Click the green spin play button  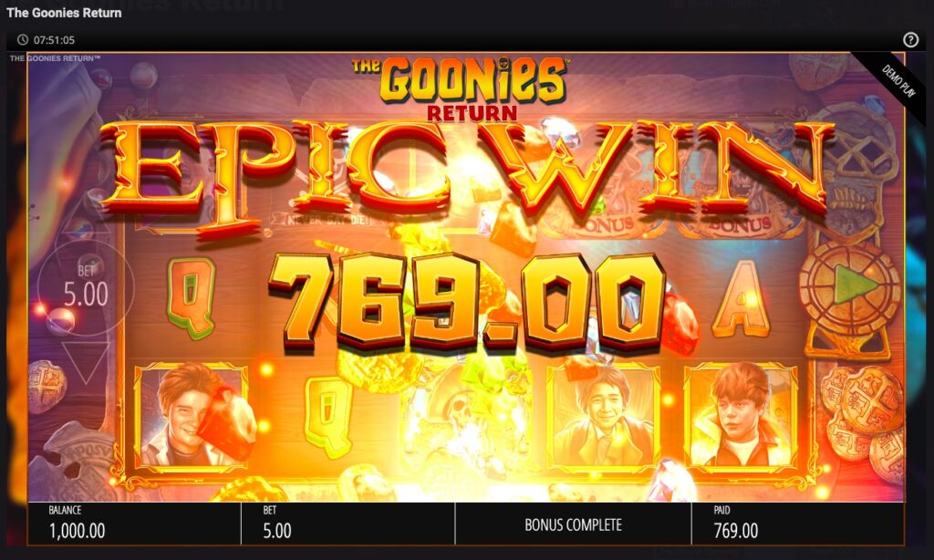(x=850, y=288)
